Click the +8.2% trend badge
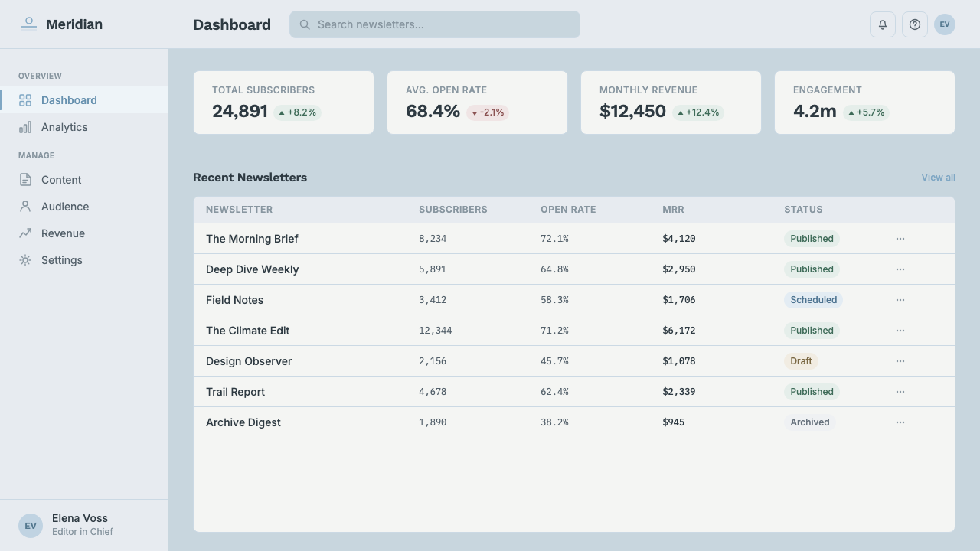980x551 pixels. [298, 112]
